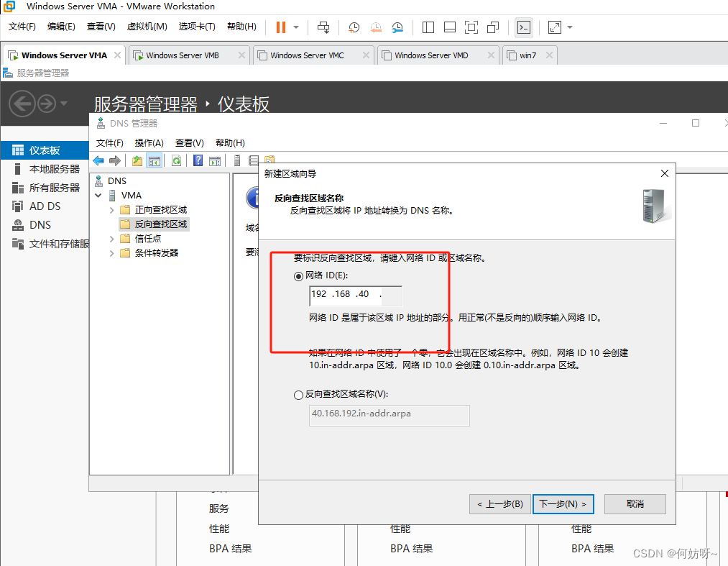728x566 pixels.
Task: Click the take snapshot clock icon
Action: point(354,27)
